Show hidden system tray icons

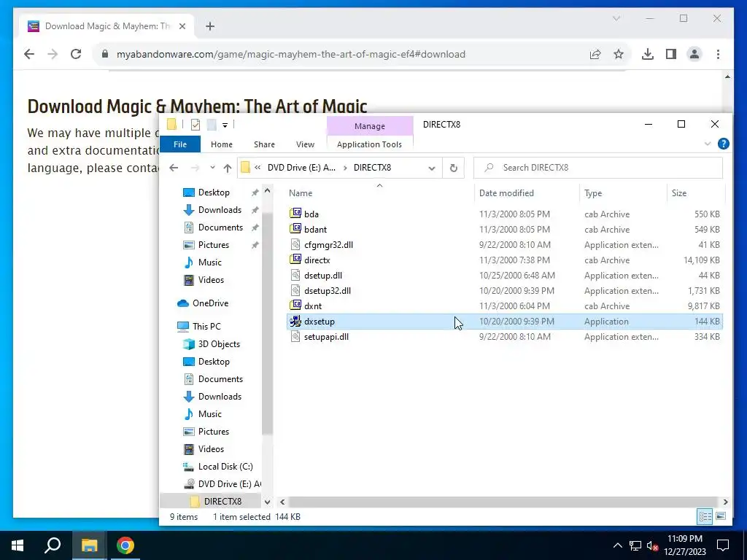[x=617, y=545]
